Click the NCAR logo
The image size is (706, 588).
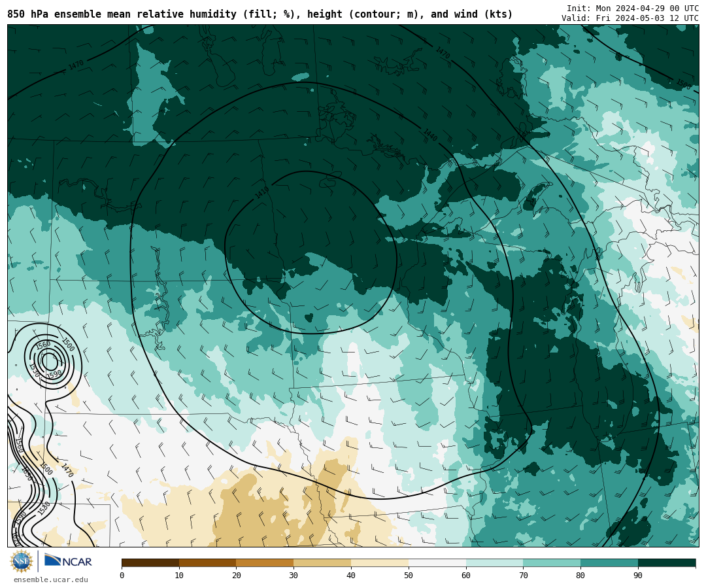[x=68, y=561]
